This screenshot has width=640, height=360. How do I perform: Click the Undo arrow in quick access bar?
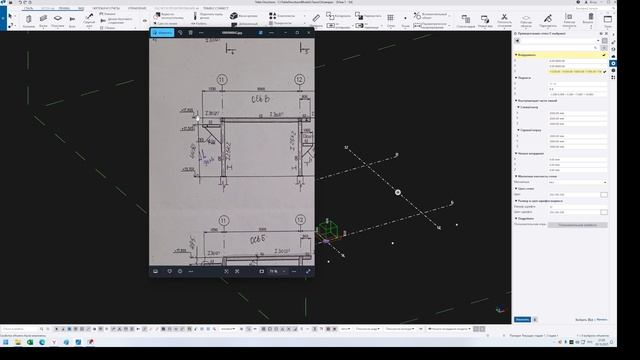click(19, 2)
